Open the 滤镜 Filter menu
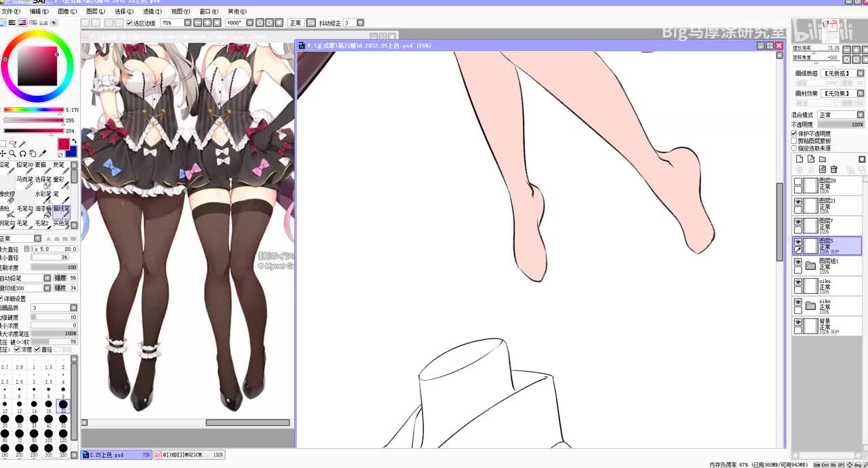868x468 pixels. click(152, 12)
